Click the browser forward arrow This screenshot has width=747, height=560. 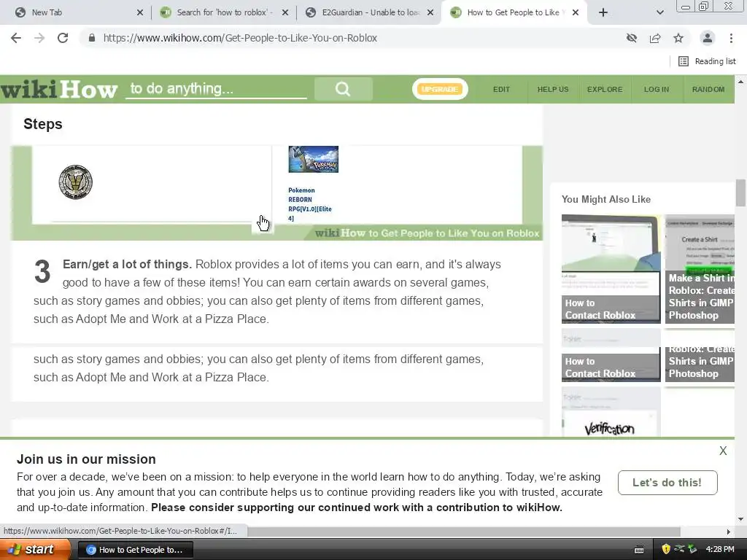39,38
